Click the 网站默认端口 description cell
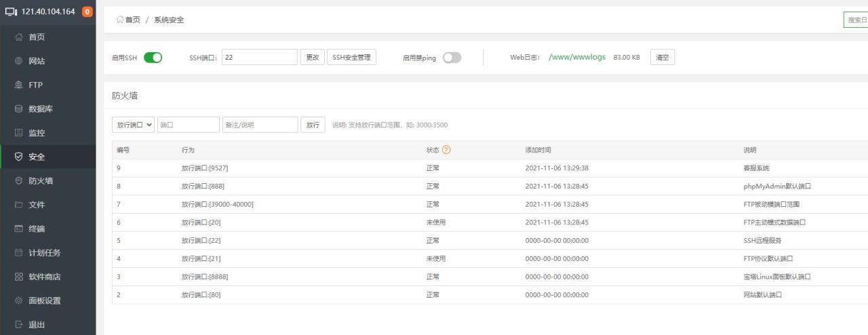Screen dimensions: 868x335 click(x=763, y=294)
